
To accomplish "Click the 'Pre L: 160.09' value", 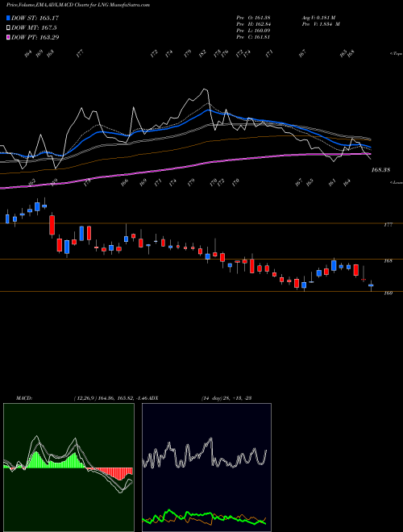I will coord(253,31).
